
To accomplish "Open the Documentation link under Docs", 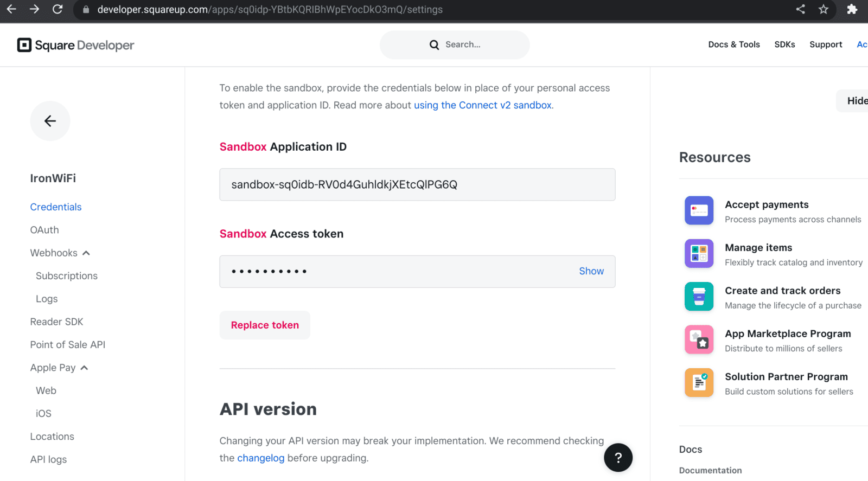I will tap(710, 470).
